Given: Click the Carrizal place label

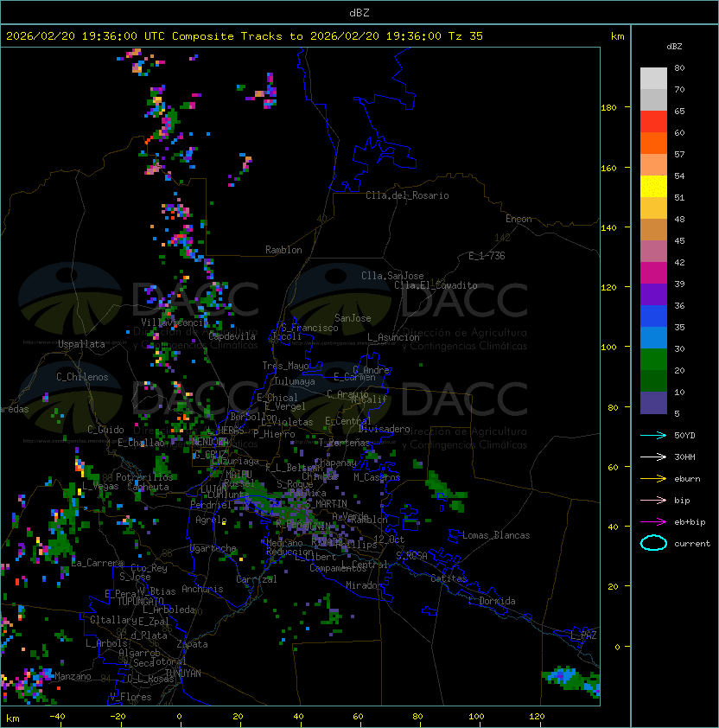Looking at the screenshot, I should point(257,579).
